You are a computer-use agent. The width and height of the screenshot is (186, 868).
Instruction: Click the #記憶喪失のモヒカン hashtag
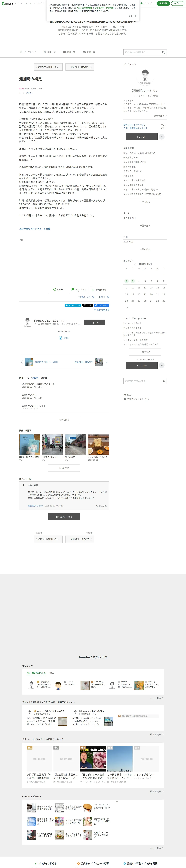click(x=30, y=229)
